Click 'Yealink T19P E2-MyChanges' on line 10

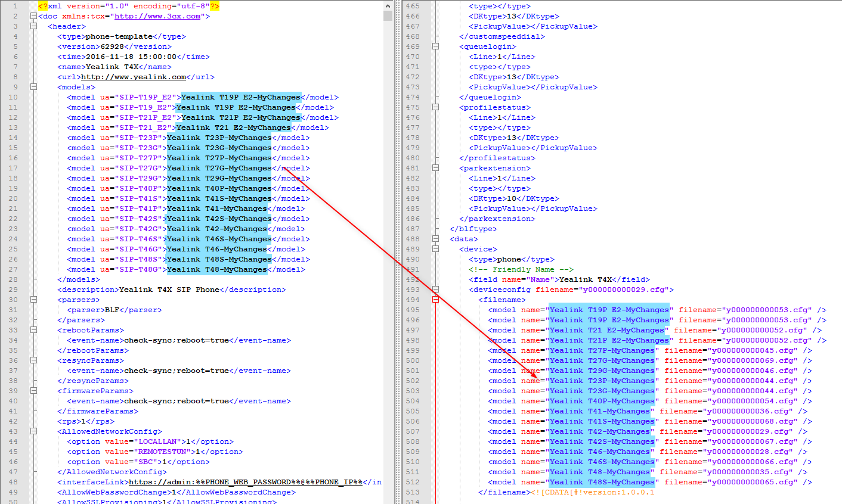[241, 97]
